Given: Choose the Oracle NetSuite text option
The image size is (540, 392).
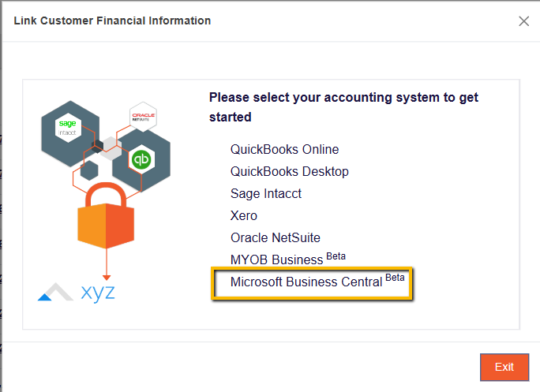Looking at the screenshot, I should pyautogui.click(x=275, y=237).
